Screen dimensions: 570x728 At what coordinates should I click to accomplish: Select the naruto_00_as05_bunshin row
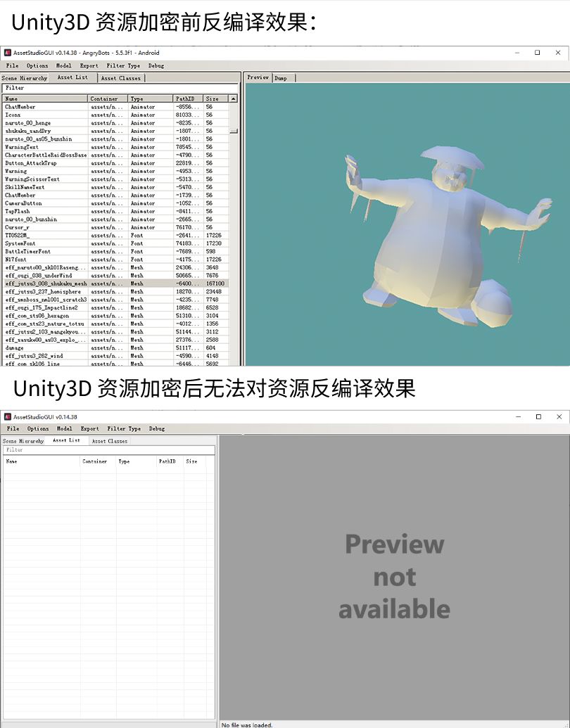click(x=115, y=139)
